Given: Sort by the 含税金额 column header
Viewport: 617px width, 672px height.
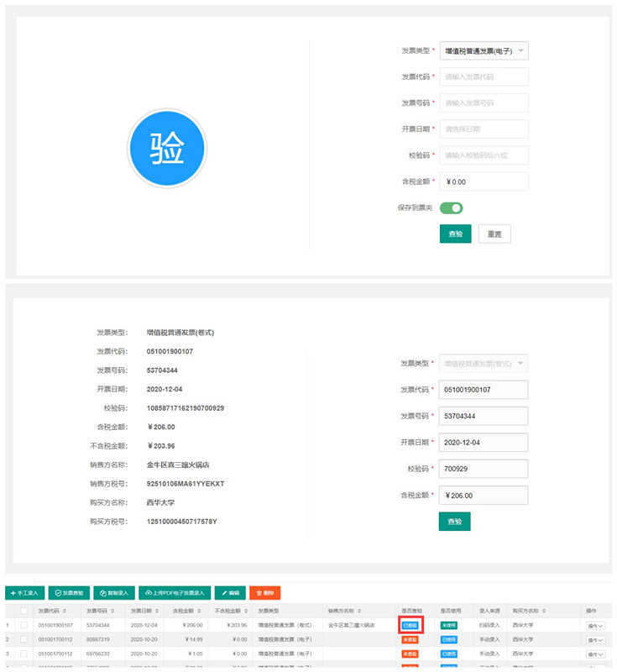Looking at the screenshot, I should pos(187,611).
